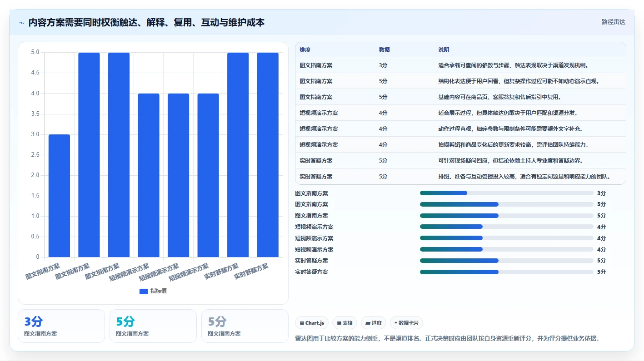
Task: Click the 2.5 label on the chart's vertical axis
Action: tap(34, 155)
